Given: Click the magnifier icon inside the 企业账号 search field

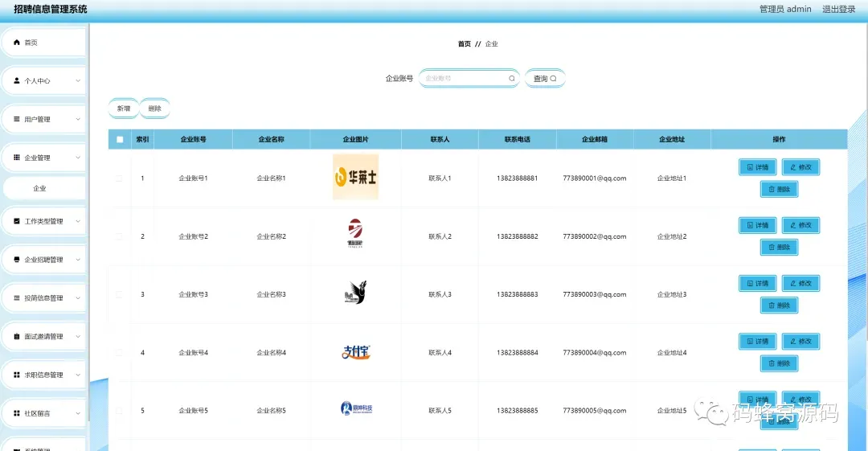Looking at the screenshot, I should point(511,78).
